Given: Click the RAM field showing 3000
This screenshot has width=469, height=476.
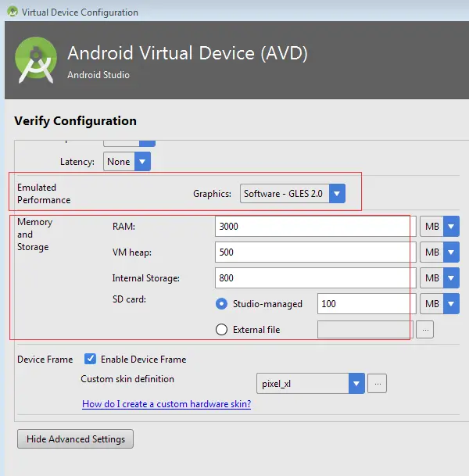Looking at the screenshot, I should (315, 226).
